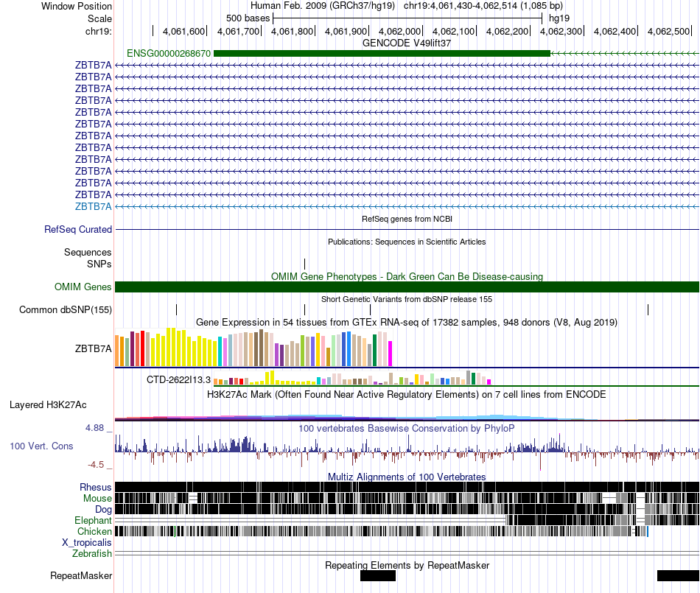Click the hg19 label beside the scale bar
This screenshot has height=593, width=700.
(x=559, y=18)
